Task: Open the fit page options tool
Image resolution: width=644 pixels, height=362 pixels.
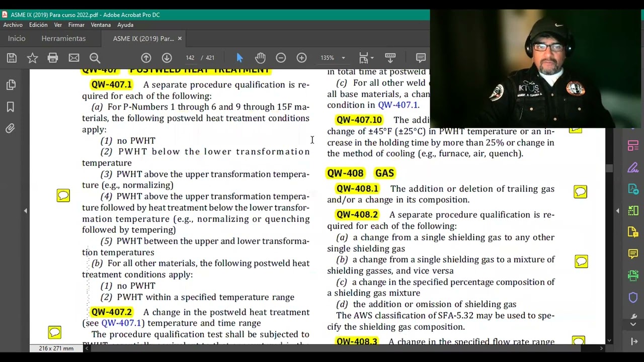Action: click(366, 58)
